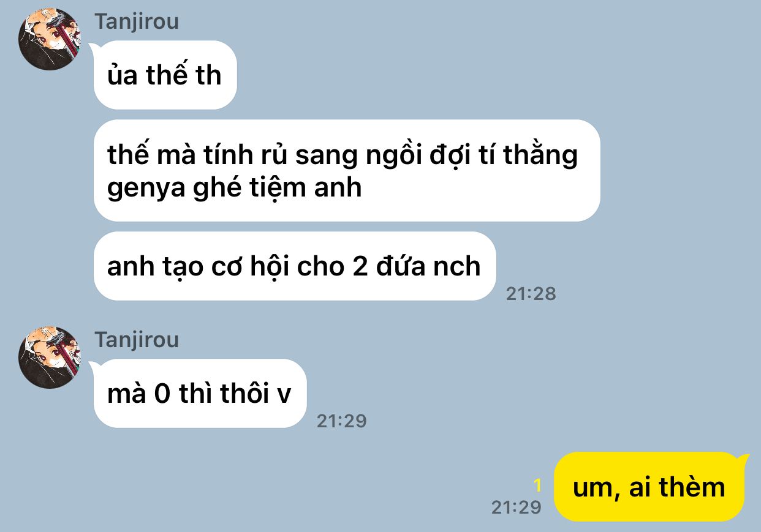This screenshot has width=761, height=532.
Task: Click message "anh tạo cơ hội cho 2 đứa nch"
Action: [x=295, y=266]
